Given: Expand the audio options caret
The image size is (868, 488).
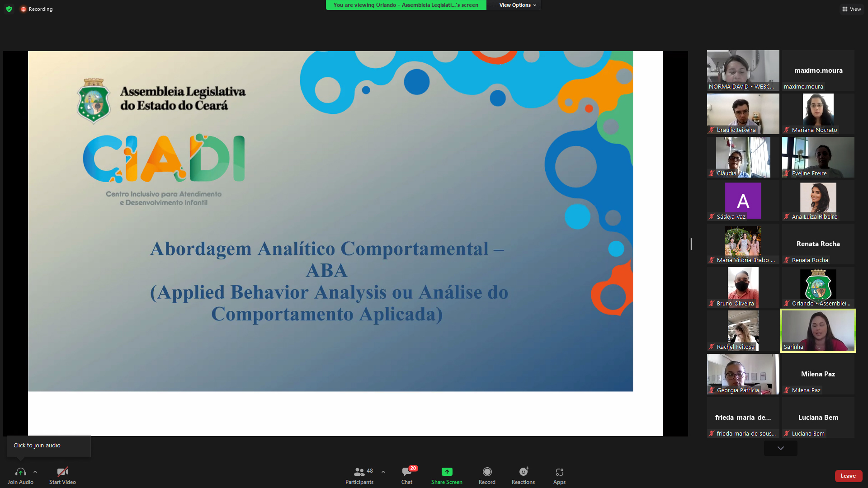Looking at the screenshot, I should (x=35, y=472).
